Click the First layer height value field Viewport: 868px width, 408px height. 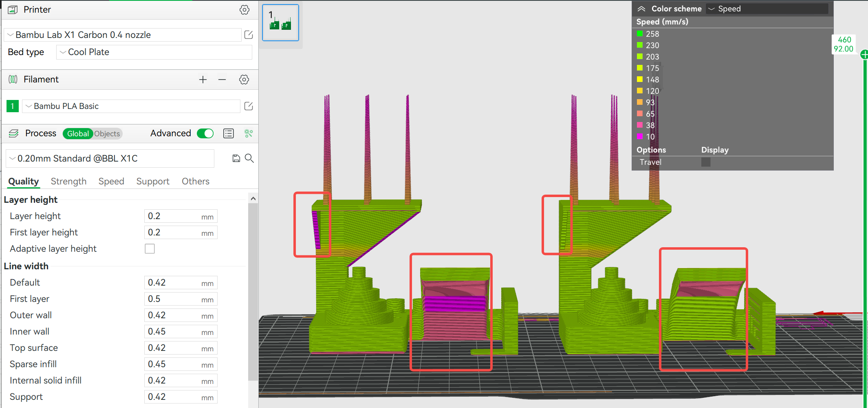point(181,233)
